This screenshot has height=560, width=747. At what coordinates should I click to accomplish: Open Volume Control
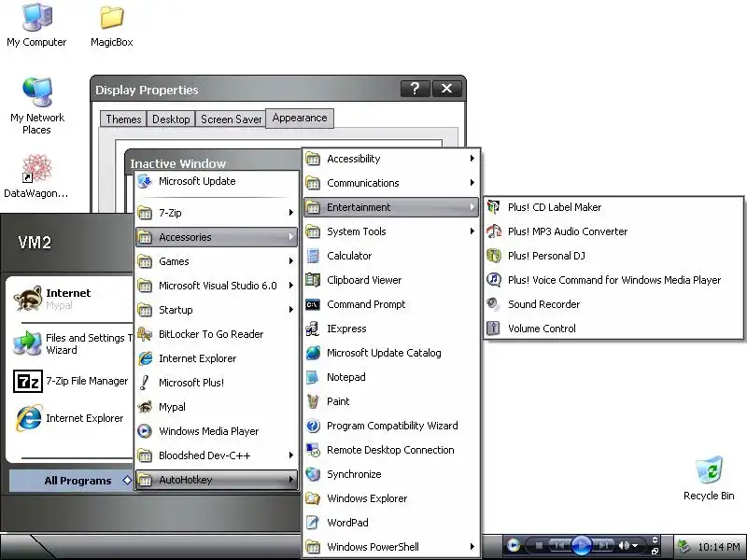coord(613,329)
